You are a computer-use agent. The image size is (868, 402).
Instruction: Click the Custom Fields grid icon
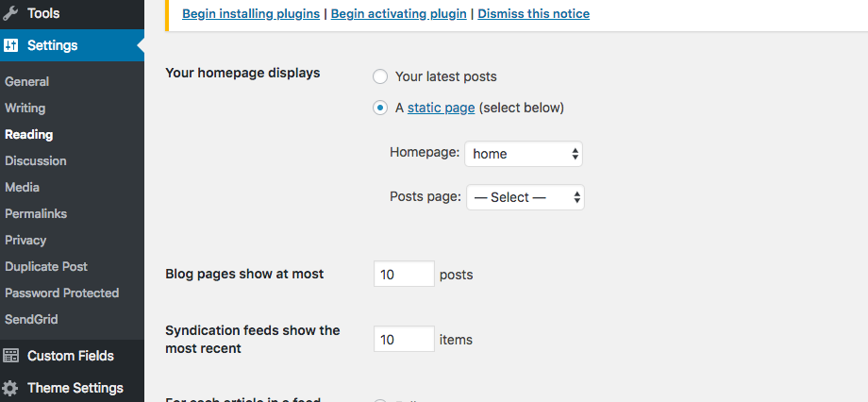point(10,356)
